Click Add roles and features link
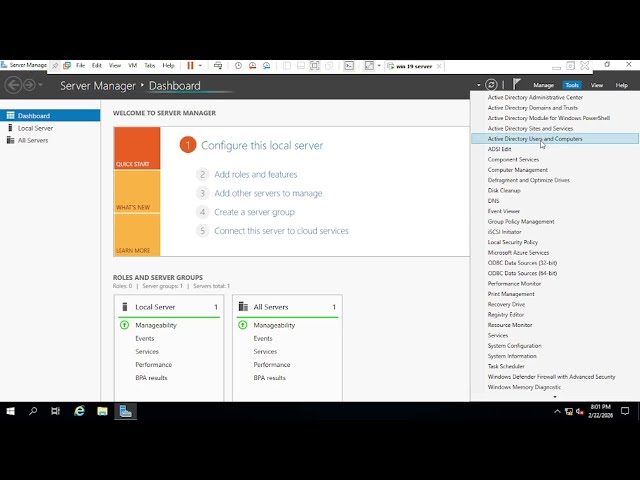 256,174
